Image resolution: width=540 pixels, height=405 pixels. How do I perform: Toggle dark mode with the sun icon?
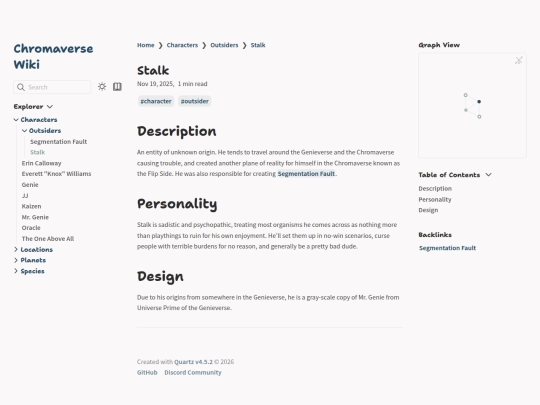coord(102,86)
